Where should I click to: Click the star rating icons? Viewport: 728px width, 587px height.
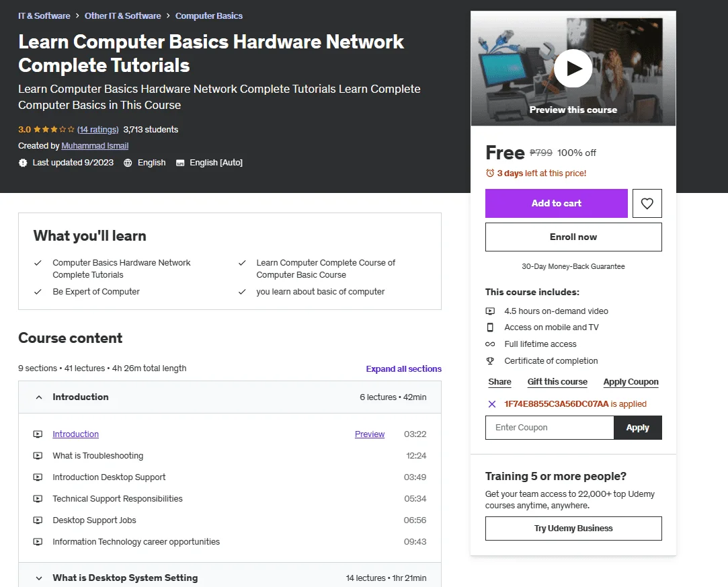54,130
